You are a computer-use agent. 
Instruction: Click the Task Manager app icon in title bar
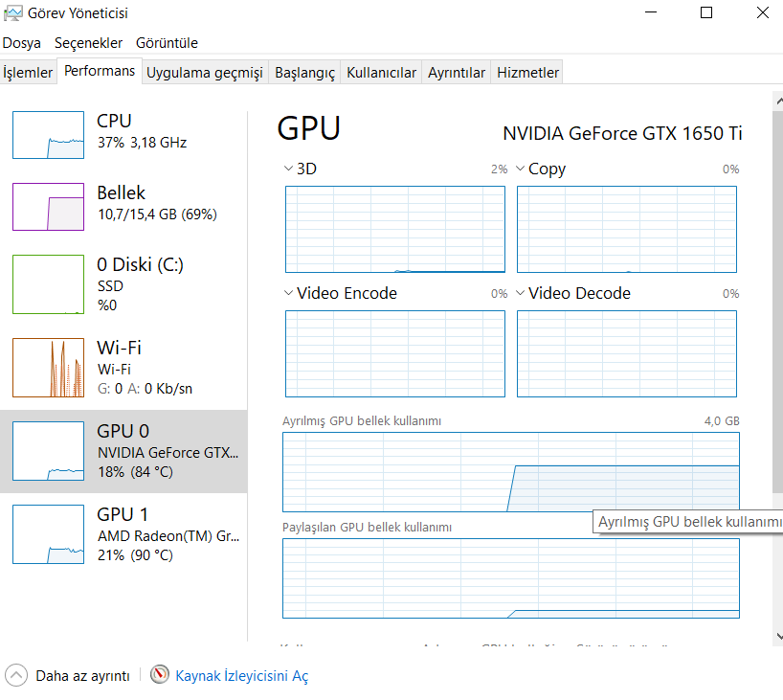coord(13,13)
